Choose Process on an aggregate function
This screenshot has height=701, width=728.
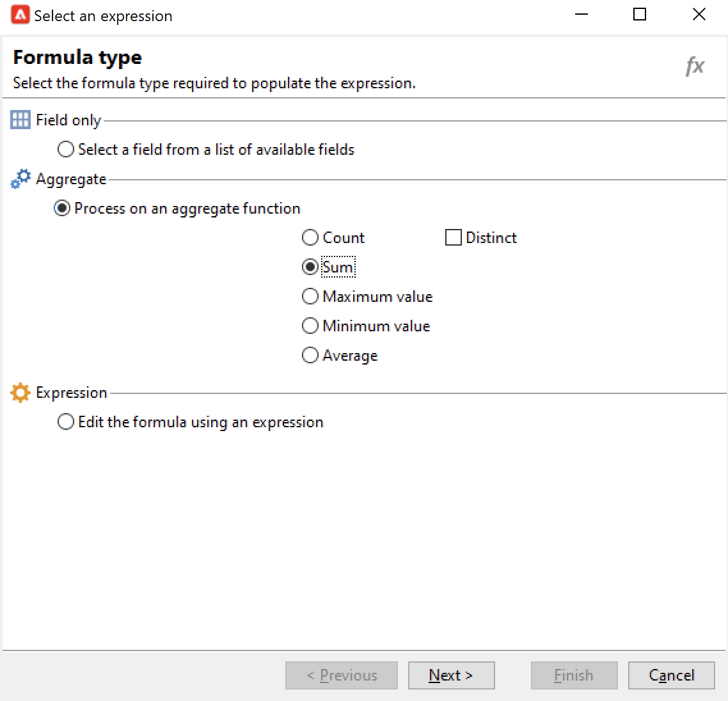[x=62, y=209]
